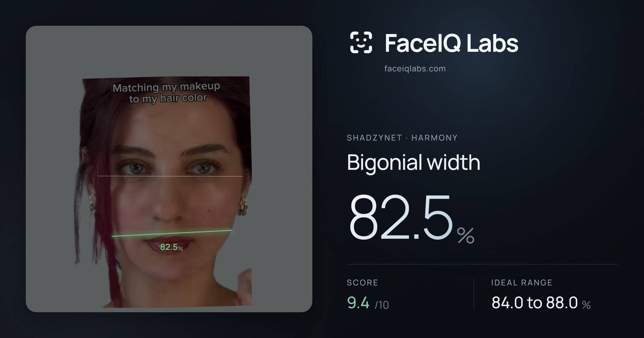Select the 84.0 to 88.0 % range value
Viewport: 644px width, 338px height.
pos(541,303)
